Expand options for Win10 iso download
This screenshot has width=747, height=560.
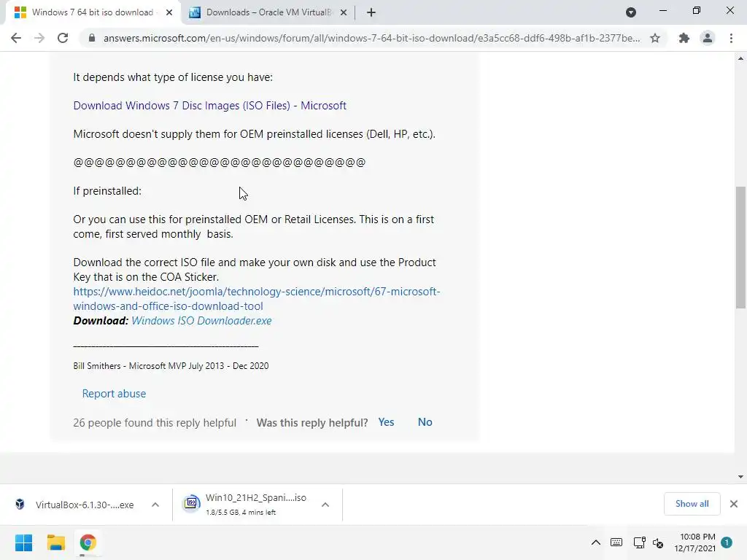[x=325, y=505]
